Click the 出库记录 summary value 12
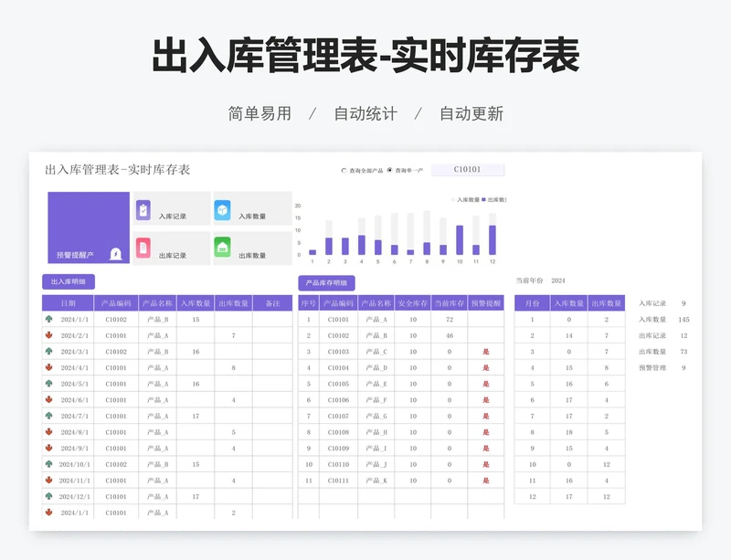Image resolution: width=731 pixels, height=560 pixels. click(683, 335)
